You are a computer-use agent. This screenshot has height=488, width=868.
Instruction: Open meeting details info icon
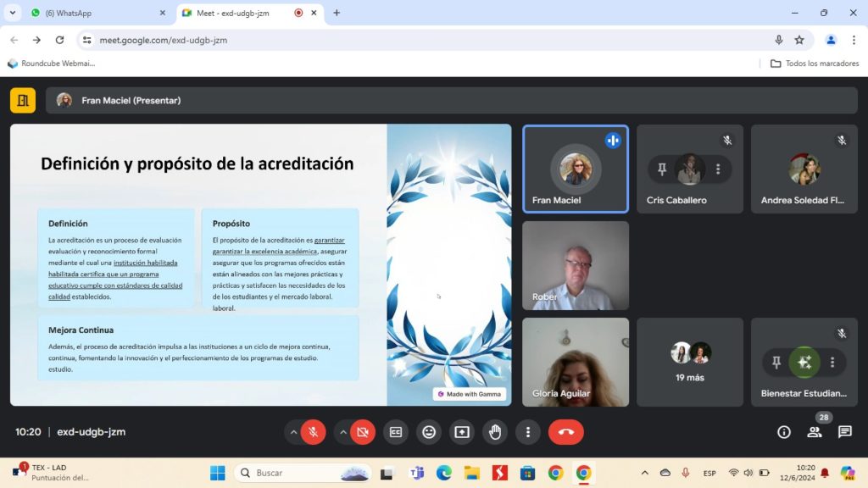784,432
